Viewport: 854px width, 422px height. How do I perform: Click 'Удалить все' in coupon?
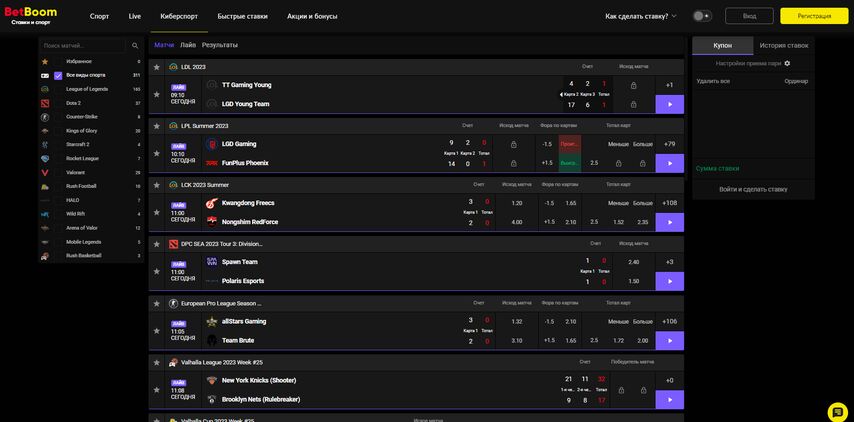pyautogui.click(x=713, y=82)
